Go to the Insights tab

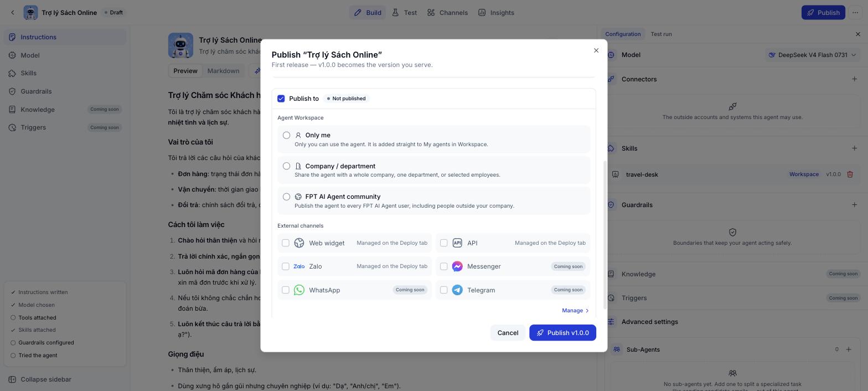pos(496,12)
